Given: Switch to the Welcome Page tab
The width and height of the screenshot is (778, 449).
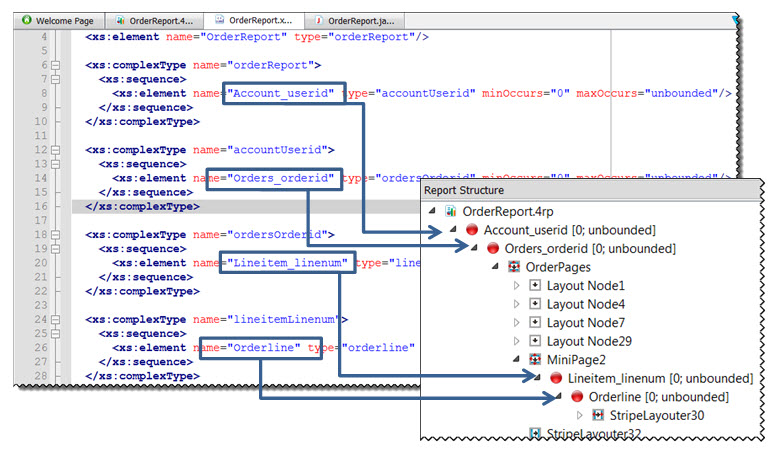Looking at the screenshot, I should click(61, 20).
